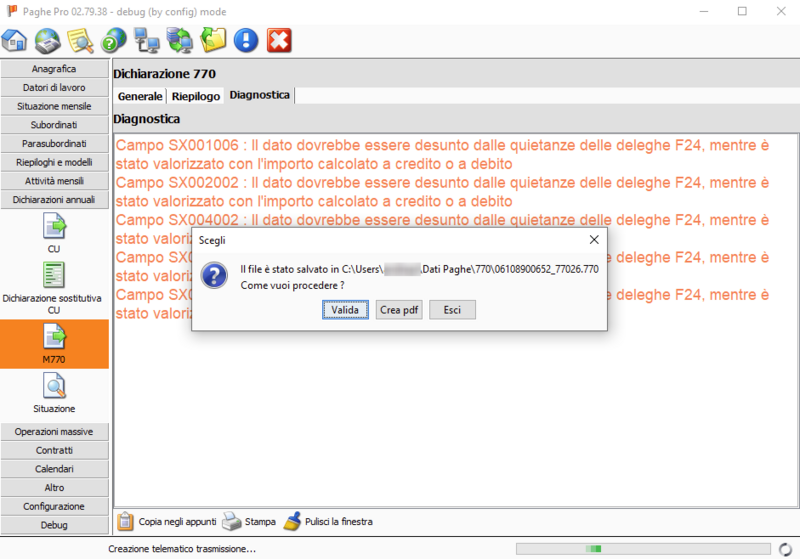800x559 pixels.
Task: Expand the Altro section
Action: pyautogui.click(x=54, y=488)
